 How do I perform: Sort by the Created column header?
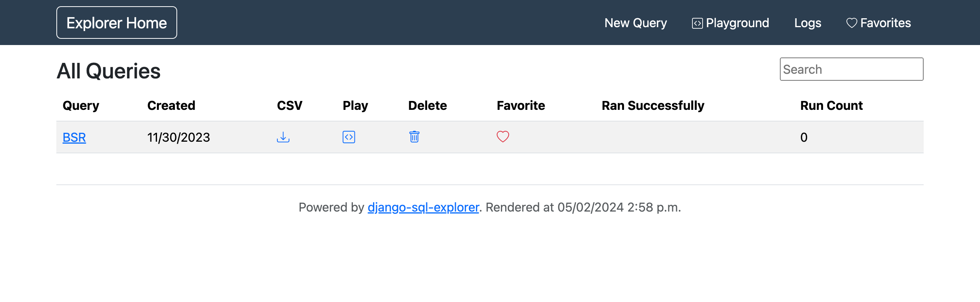click(x=171, y=106)
